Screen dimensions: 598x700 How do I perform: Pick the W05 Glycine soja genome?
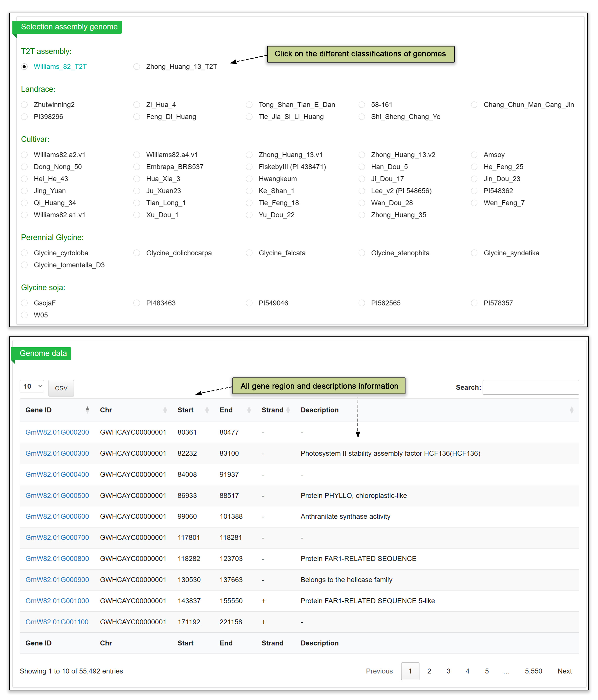coord(24,315)
